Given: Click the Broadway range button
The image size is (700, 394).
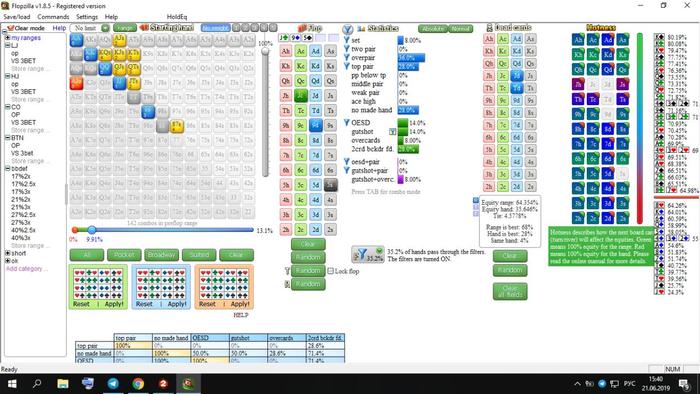Looking at the screenshot, I should coord(161,255).
